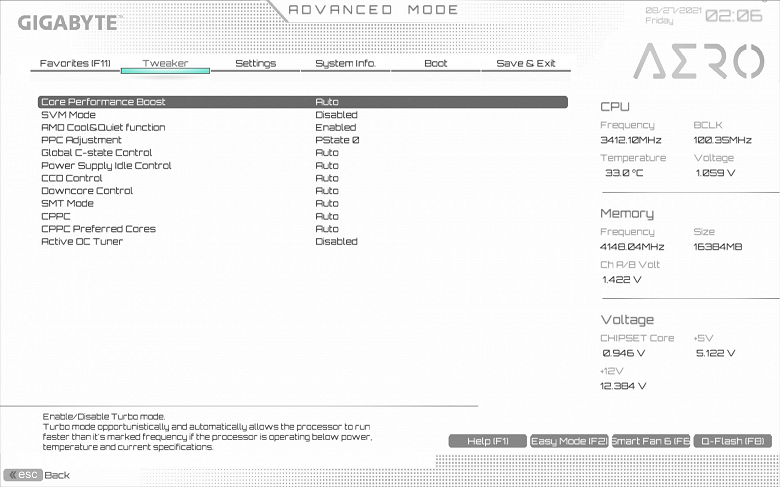Select the SVM Mode setting

point(68,114)
